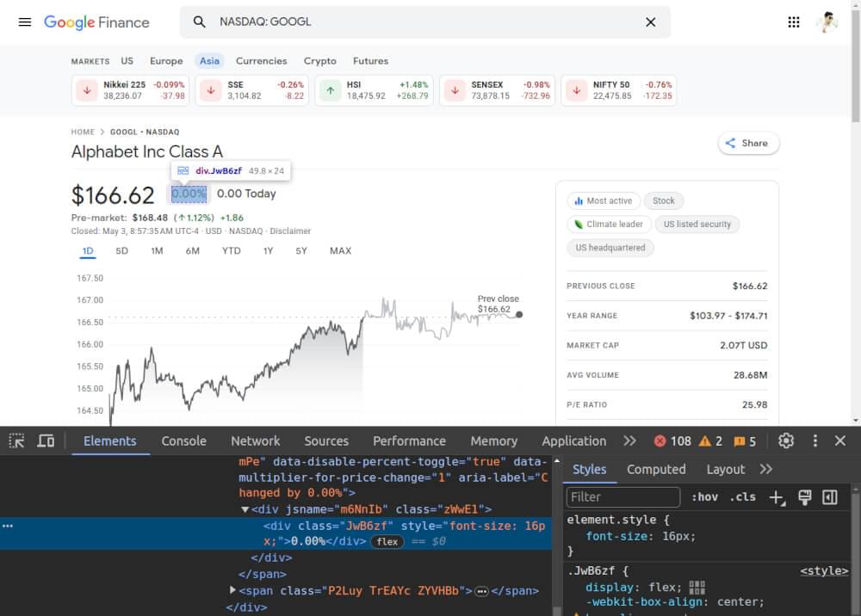
Task: Expand the span with class P2Luy
Action: 232,590
